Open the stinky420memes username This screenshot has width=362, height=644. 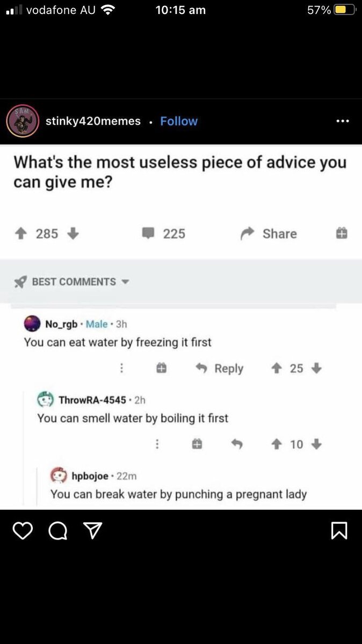tap(93, 121)
